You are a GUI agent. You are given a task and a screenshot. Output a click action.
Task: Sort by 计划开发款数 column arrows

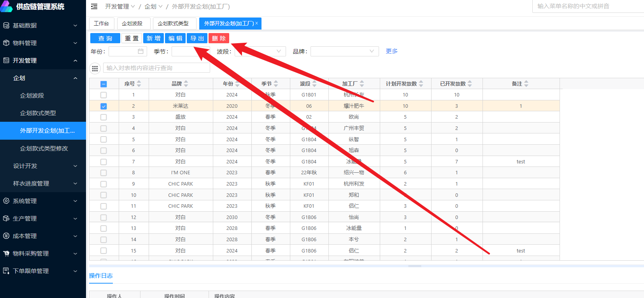coord(421,84)
